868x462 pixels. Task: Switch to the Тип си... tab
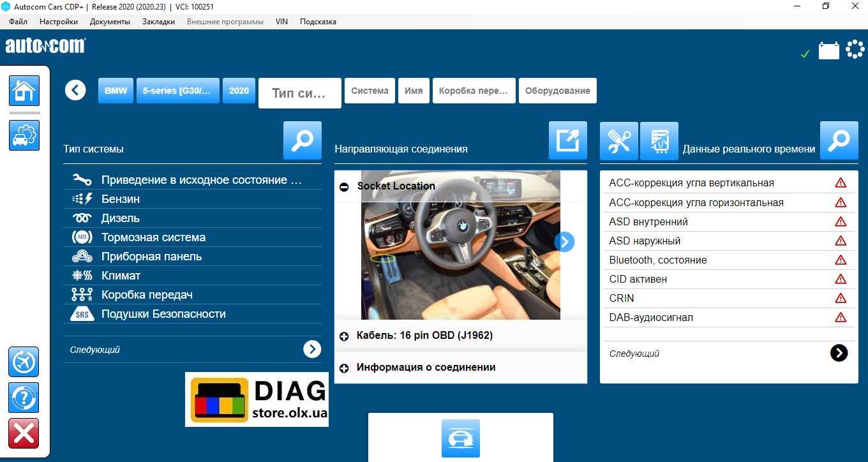pos(299,93)
